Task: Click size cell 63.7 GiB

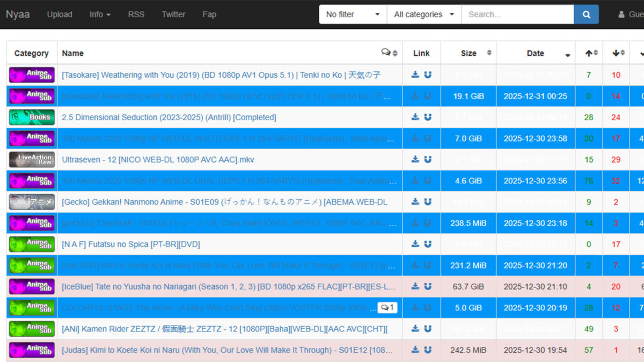Action: pos(469,286)
